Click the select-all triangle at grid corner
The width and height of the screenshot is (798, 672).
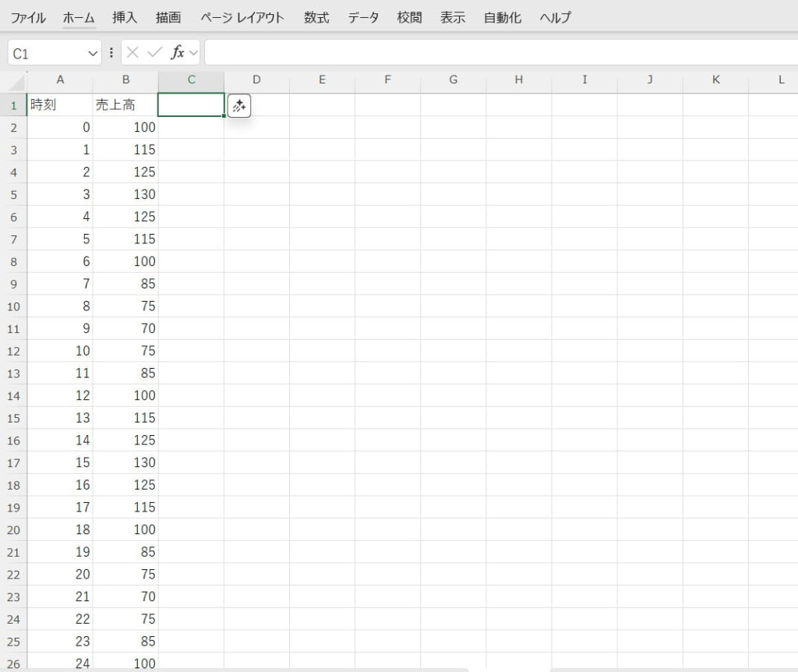(x=14, y=80)
